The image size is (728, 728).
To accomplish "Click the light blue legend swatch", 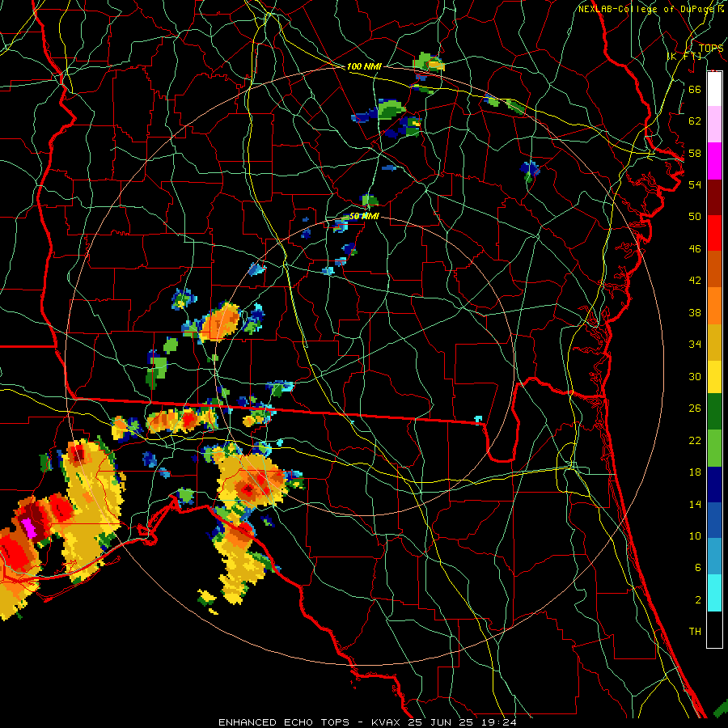I will 714,557.
